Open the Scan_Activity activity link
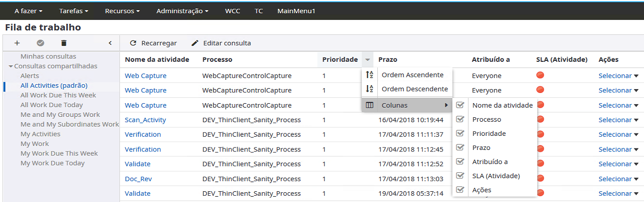This screenshot has width=644, height=202. point(145,120)
